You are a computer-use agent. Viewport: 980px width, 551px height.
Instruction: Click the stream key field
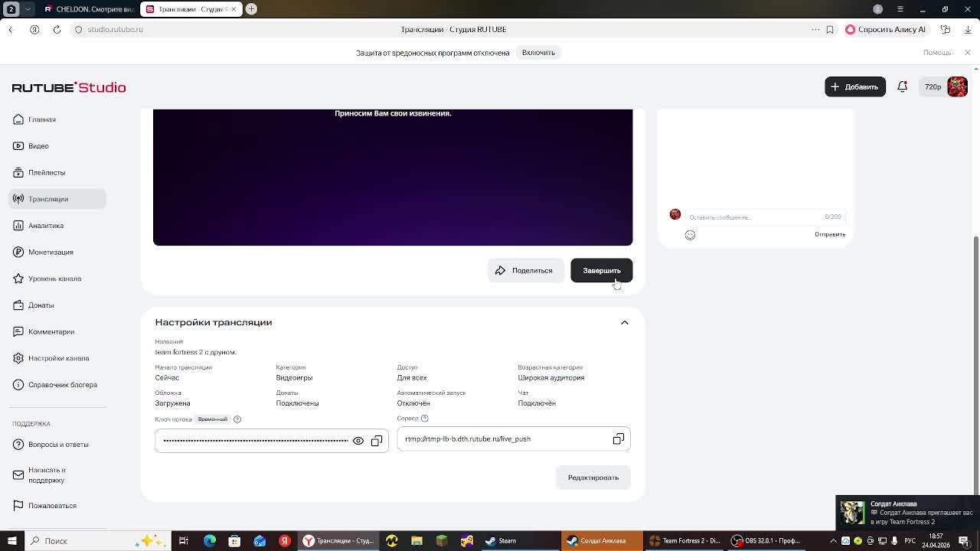pyautogui.click(x=271, y=441)
